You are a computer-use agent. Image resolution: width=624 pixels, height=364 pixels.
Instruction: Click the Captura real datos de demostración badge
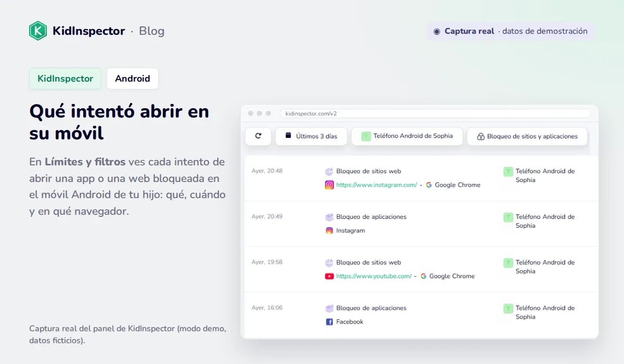510,31
